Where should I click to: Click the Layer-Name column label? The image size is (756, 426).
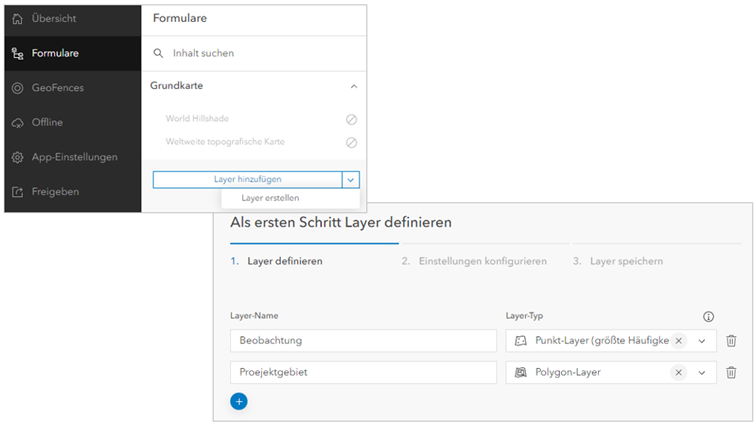pyautogui.click(x=254, y=316)
